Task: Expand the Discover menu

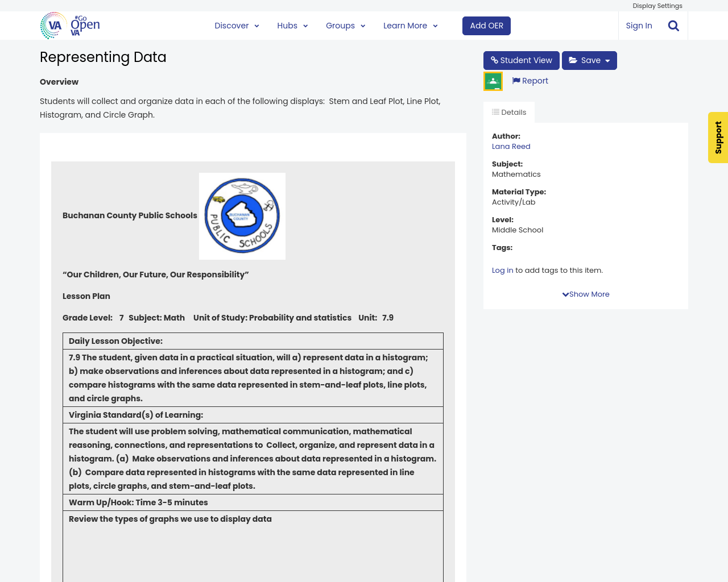Action: [237, 26]
